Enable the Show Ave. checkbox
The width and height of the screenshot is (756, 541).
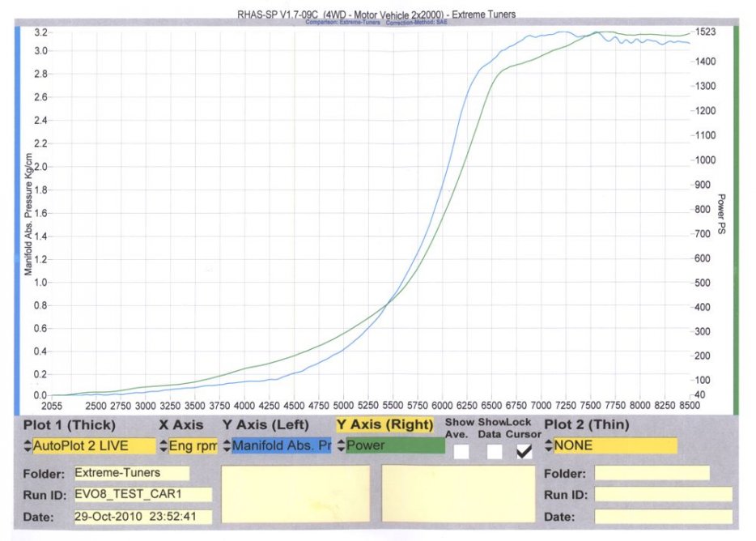tap(461, 452)
